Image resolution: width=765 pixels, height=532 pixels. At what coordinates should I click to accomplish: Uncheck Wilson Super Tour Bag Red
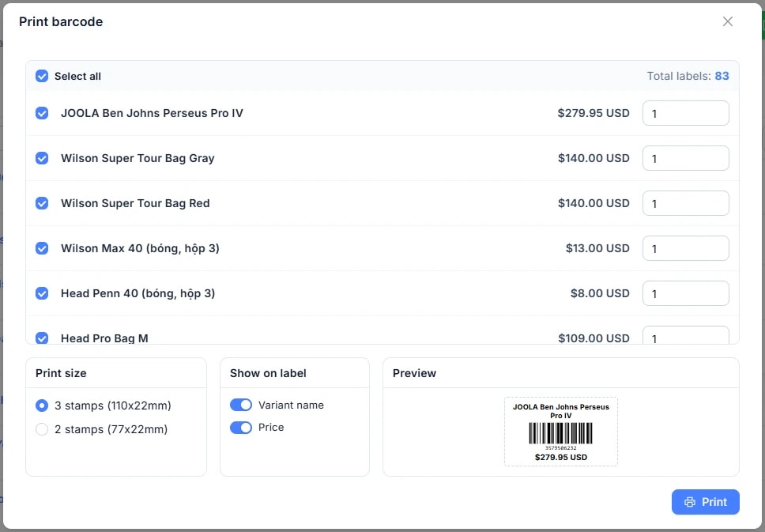[42, 203]
